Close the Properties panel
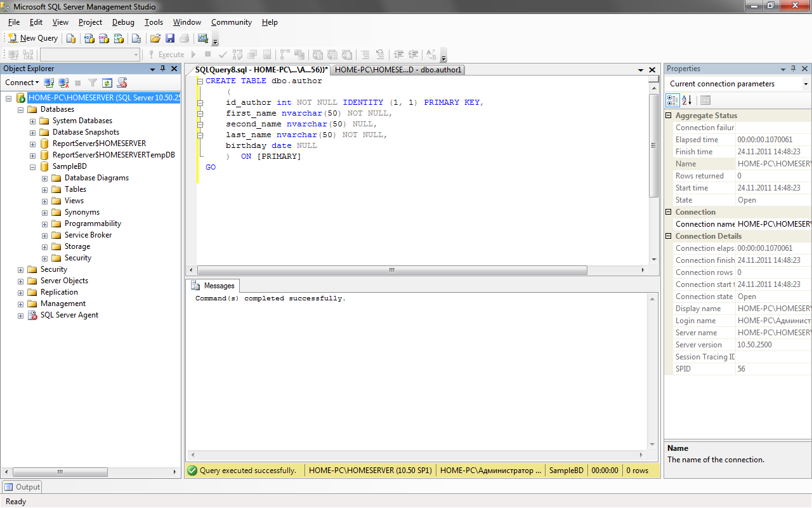This screenshot has height=508, width=812. click(x=804, y=69)
